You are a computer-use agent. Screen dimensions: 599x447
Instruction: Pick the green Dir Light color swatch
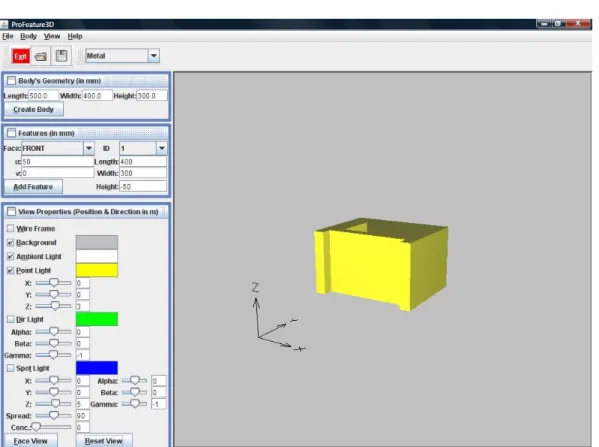[x=97, y=319]
